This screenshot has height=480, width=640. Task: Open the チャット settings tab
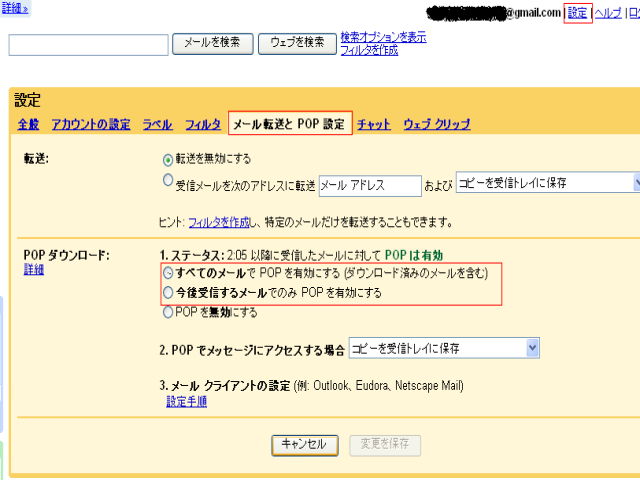[374, 125]
